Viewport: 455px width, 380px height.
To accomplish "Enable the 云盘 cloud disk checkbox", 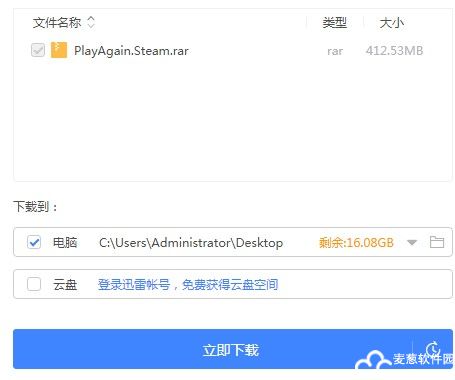I will click(34, 284).
